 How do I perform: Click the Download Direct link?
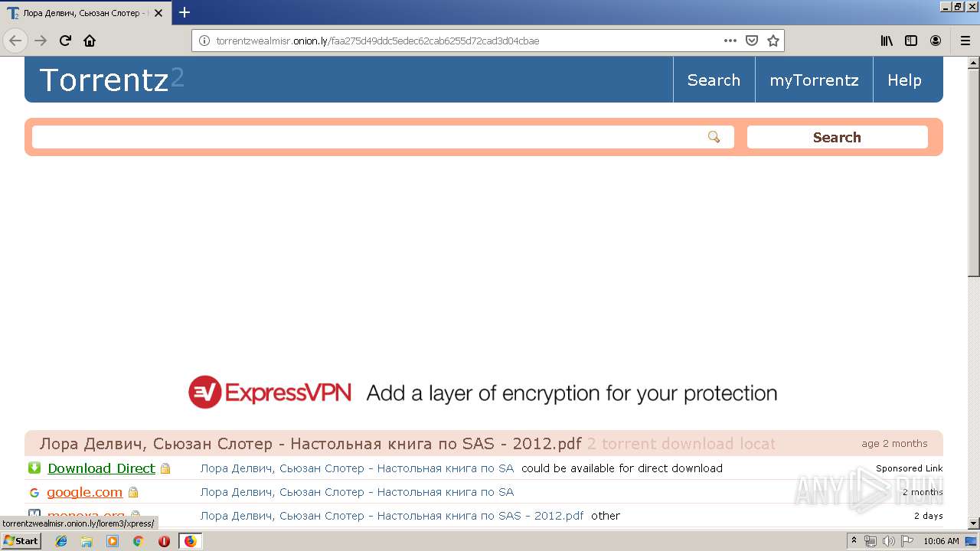[x=101, y=468]
